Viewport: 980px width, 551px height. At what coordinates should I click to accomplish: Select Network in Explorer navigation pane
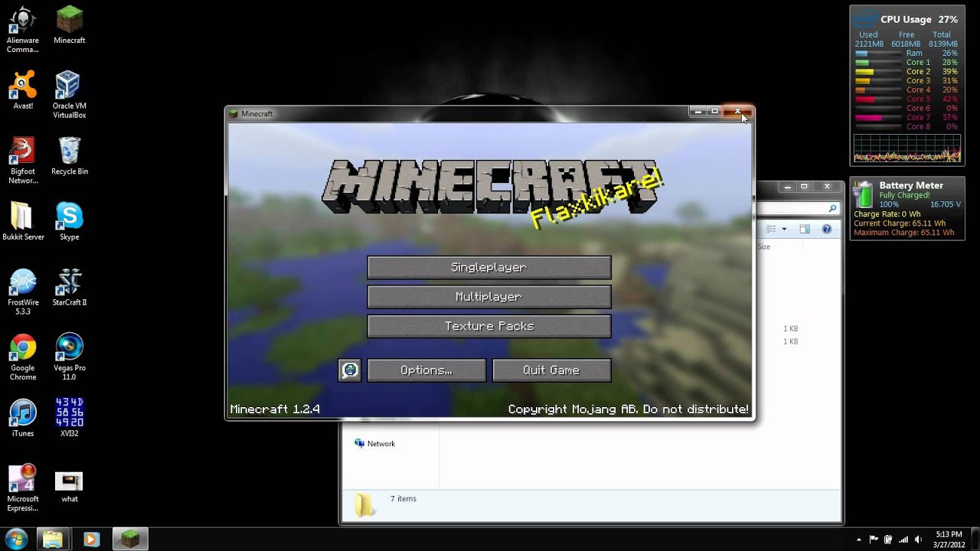pyautogui.click(x=374, y=444)
